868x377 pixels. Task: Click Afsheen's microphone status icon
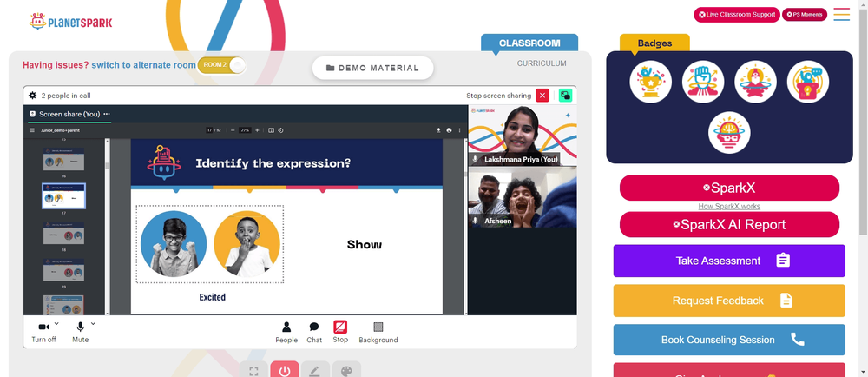[x=475, y=221]
